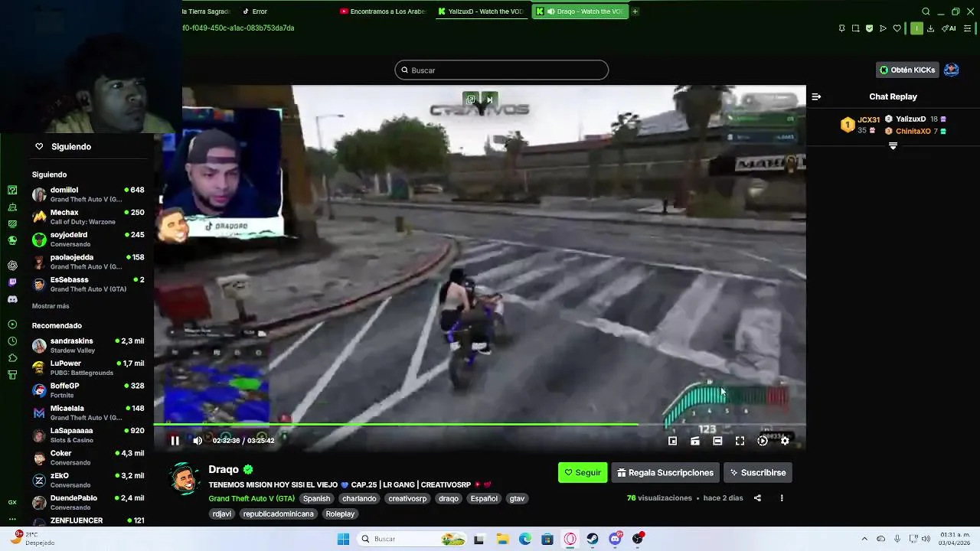Share the VOD via share icon
The height and width of the screenshot is (551, 980).
coord(757,498)
